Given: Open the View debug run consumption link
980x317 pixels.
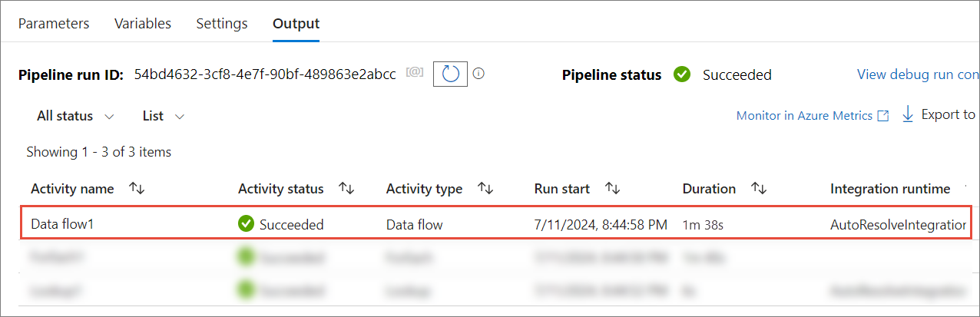Looking at the screenshot, I should point(918,74).
